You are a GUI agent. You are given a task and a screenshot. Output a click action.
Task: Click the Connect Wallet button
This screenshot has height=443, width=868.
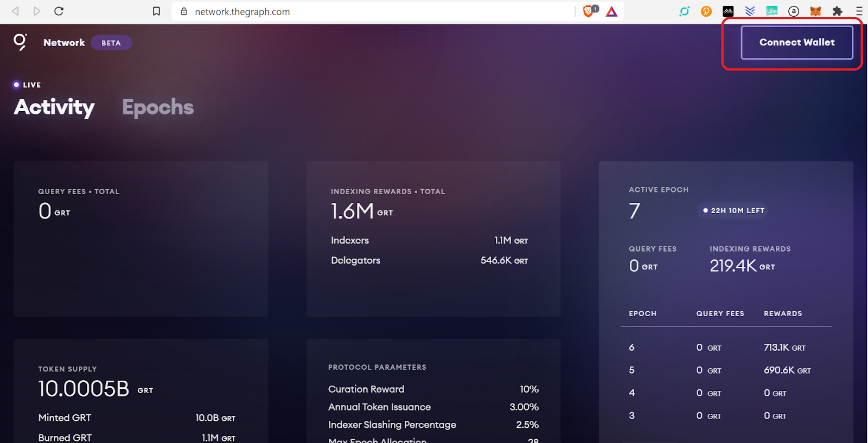797,42
